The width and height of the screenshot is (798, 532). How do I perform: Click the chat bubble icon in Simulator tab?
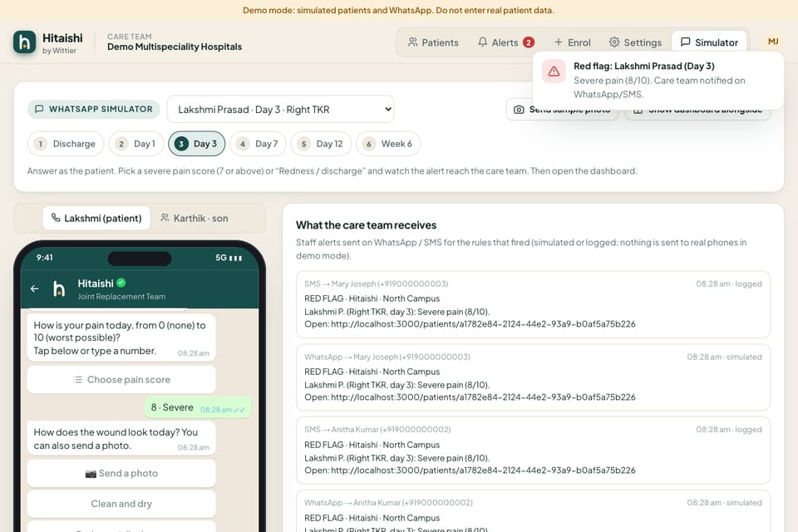click(685, 42)
